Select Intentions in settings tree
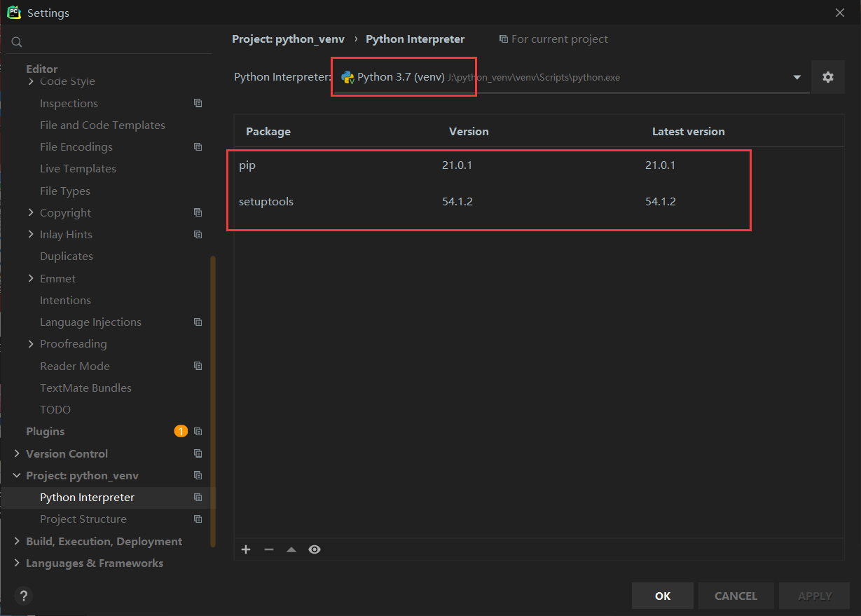This screenshot has height=616, width=861. click(65, 300)
